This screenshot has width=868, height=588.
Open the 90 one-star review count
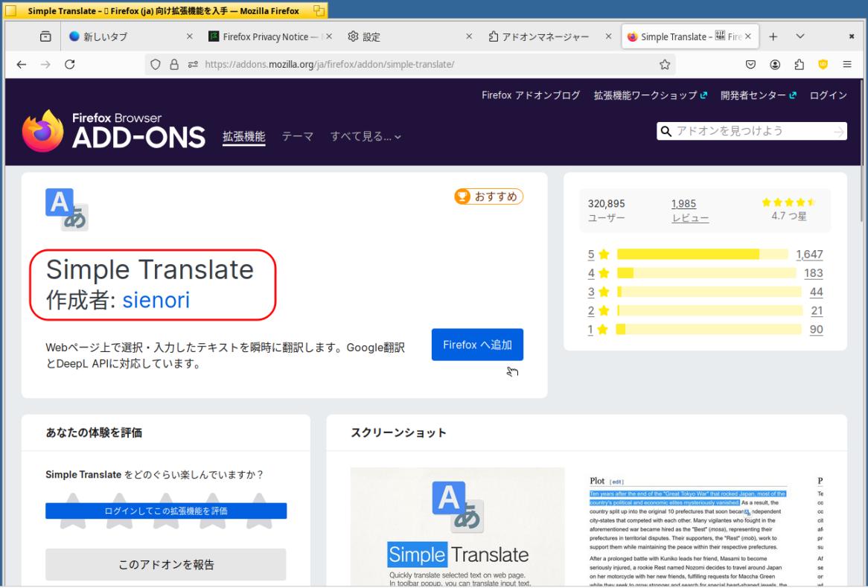click(x=817, y=330)
